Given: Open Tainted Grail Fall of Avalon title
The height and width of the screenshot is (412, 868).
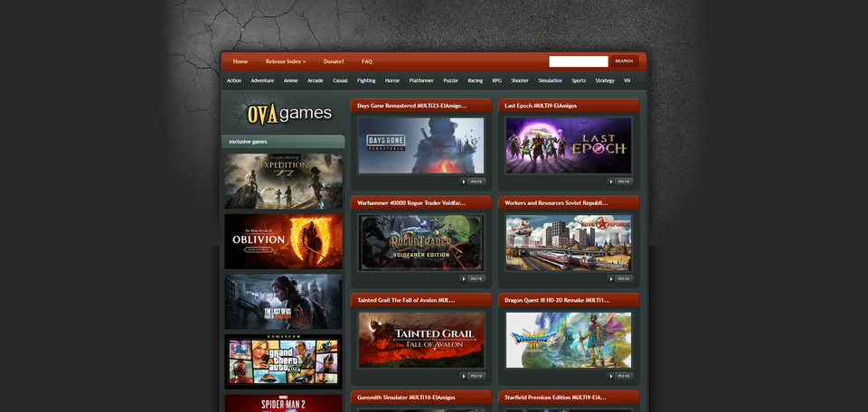Looking at the screenshot, I should click(406, 300).
